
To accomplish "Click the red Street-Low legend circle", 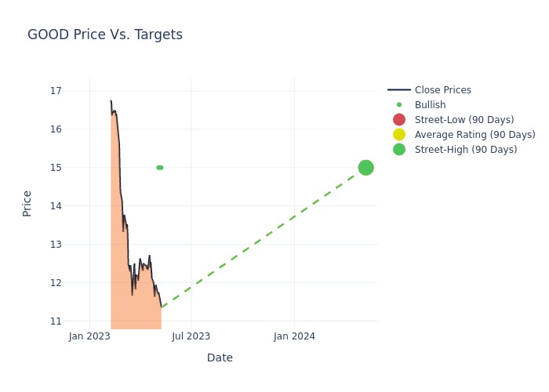I will point(399,120).
